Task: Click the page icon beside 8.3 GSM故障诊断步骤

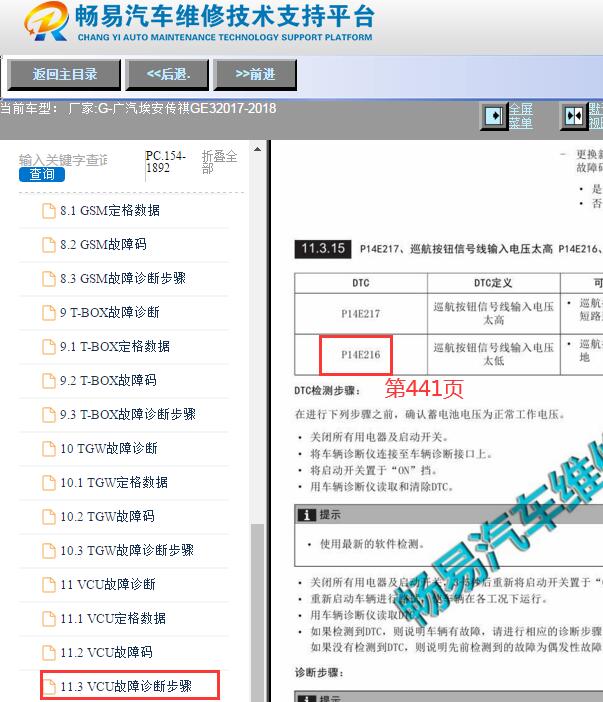Action: (49, 279)
